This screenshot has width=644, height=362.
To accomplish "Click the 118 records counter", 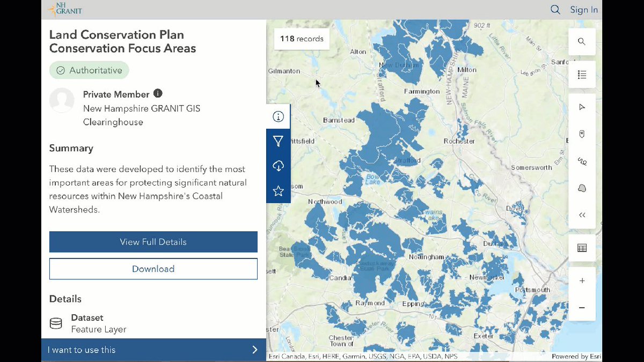I will coord(302,39).
